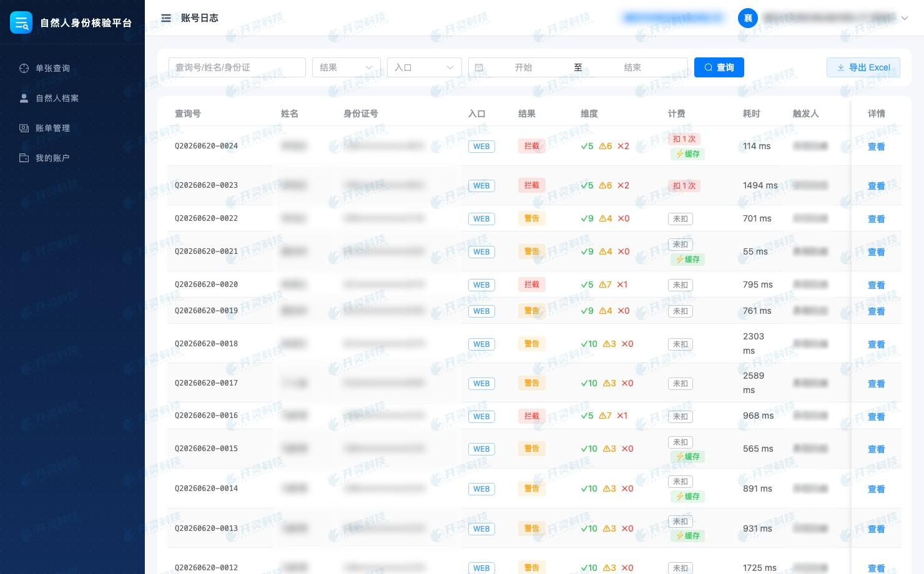View details of Q20260620-0024

coord(877,147)
